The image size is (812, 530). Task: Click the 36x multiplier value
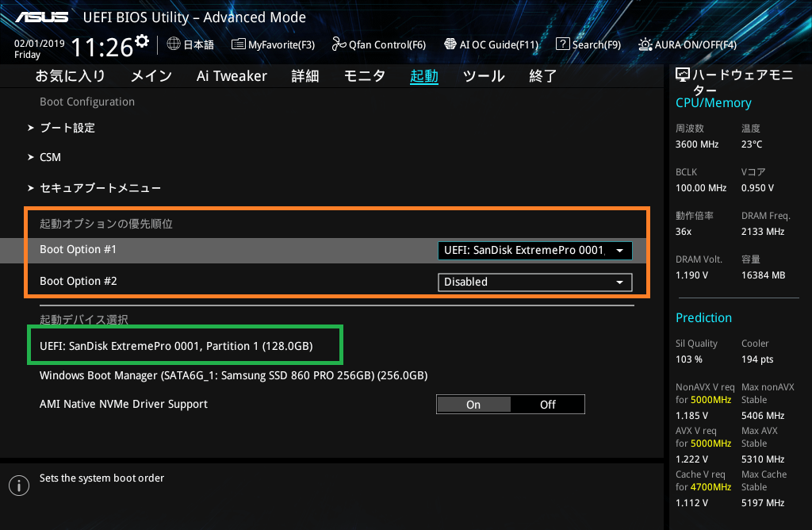(x=684, y=232)
